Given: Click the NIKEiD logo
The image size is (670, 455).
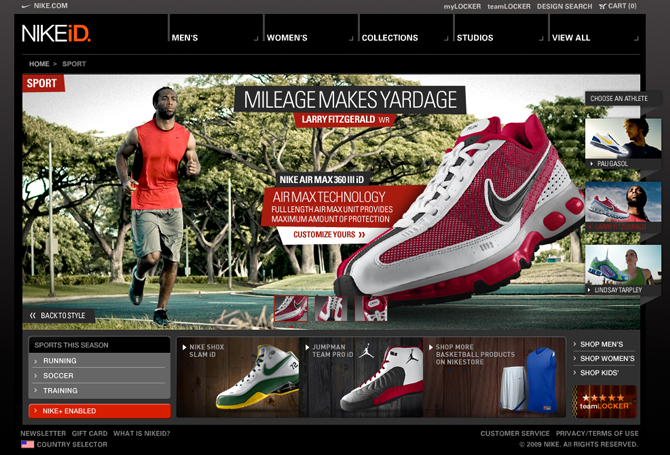Looking at the screenshot, I should 56,33.
